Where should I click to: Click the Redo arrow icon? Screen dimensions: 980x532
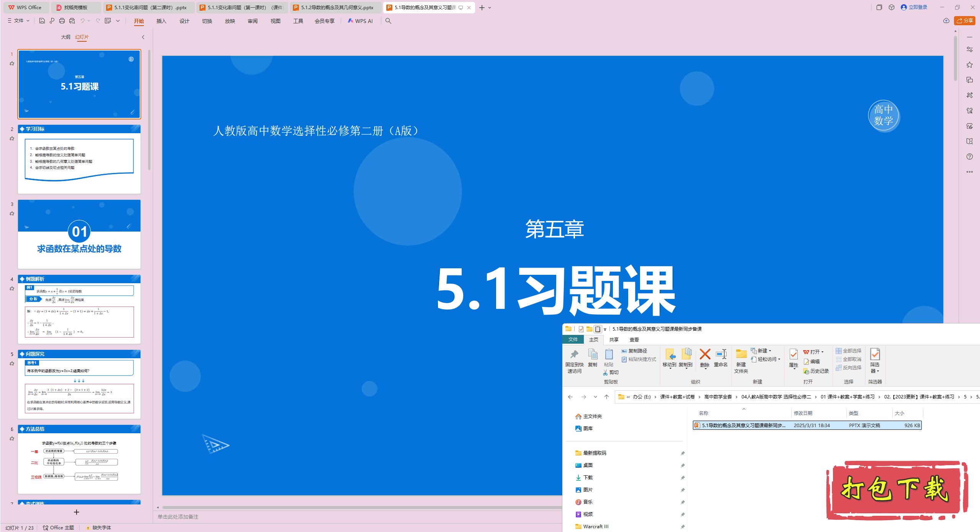(98, 21)
